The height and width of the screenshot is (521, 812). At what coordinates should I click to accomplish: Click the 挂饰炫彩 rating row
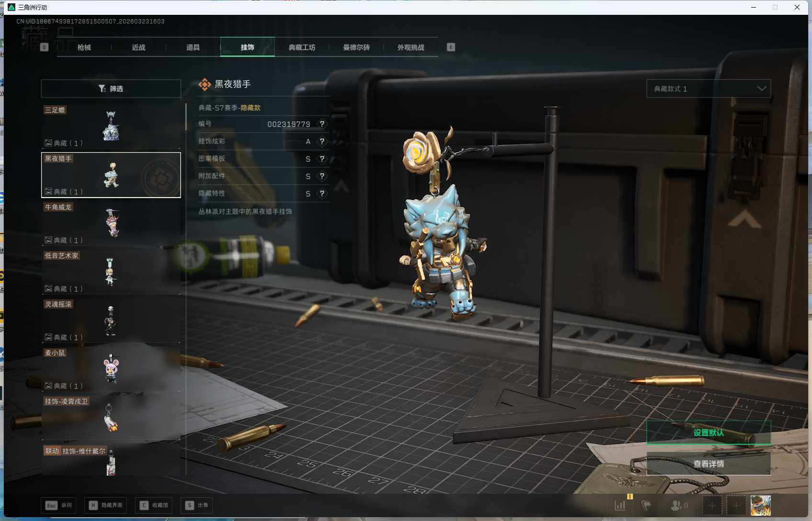point(263,142)
